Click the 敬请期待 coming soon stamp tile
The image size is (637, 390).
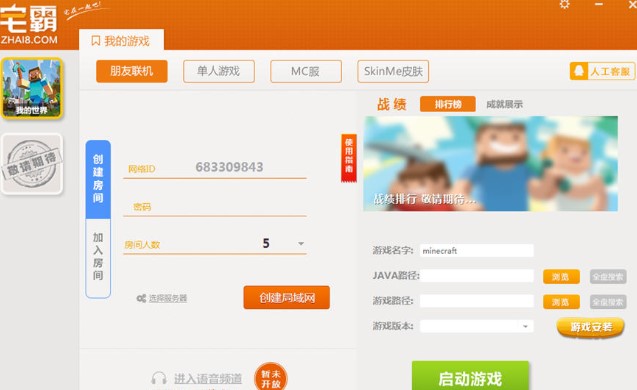tap(32, 164)
